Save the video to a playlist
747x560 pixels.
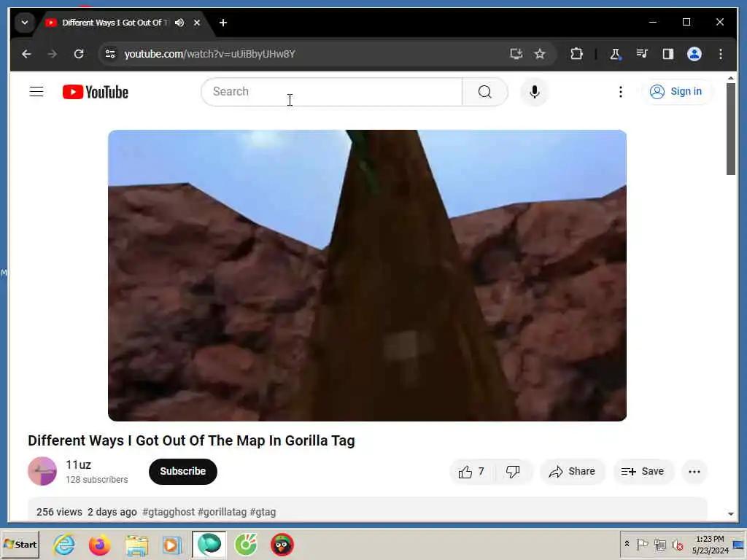point(643,472)
